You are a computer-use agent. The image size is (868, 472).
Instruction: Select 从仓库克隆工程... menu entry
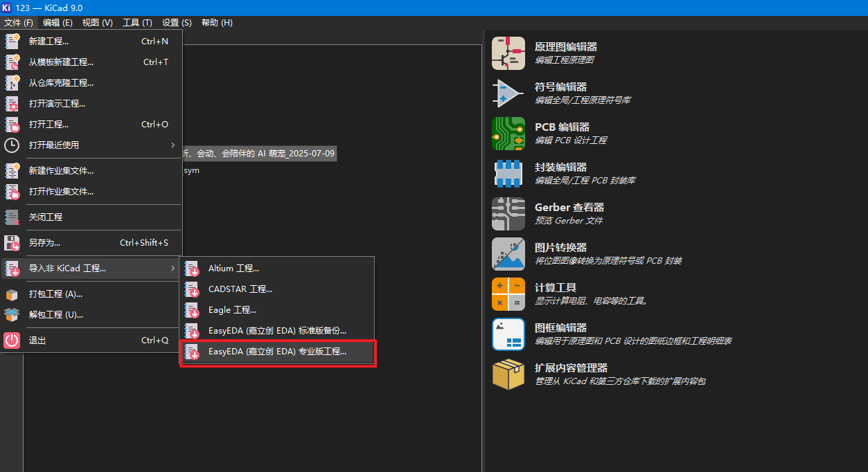point(91,83)
